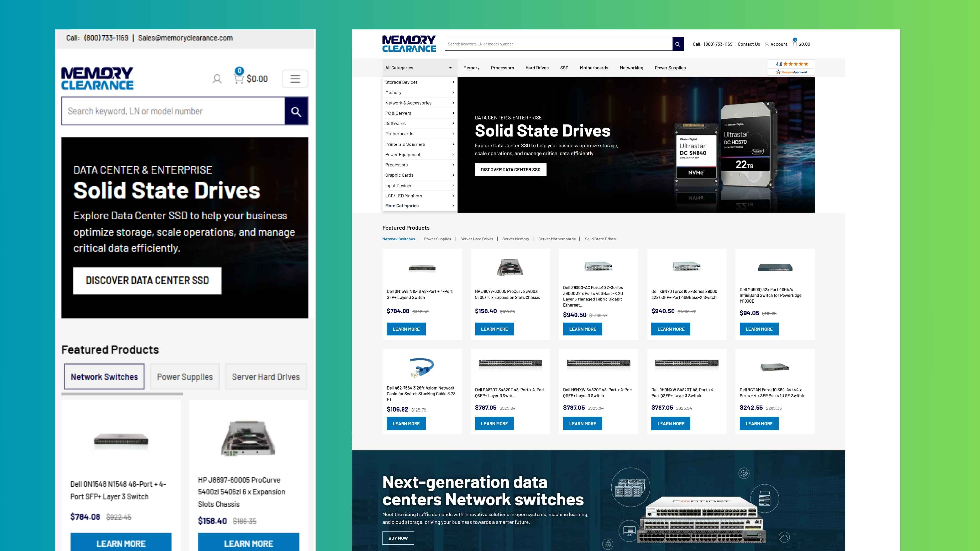Open Processors in top navigation bar

pyautogui.click(x=502, y=68)
